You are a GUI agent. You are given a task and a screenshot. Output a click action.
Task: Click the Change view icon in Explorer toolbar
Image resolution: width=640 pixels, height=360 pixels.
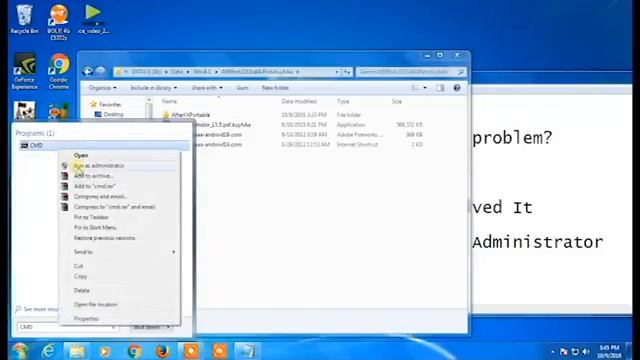click(x=416, y=88)
